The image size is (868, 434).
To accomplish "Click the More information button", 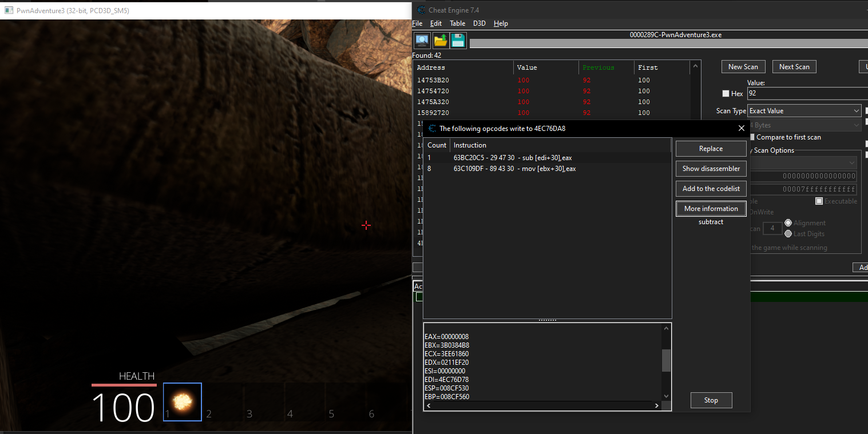I will 711,209.
